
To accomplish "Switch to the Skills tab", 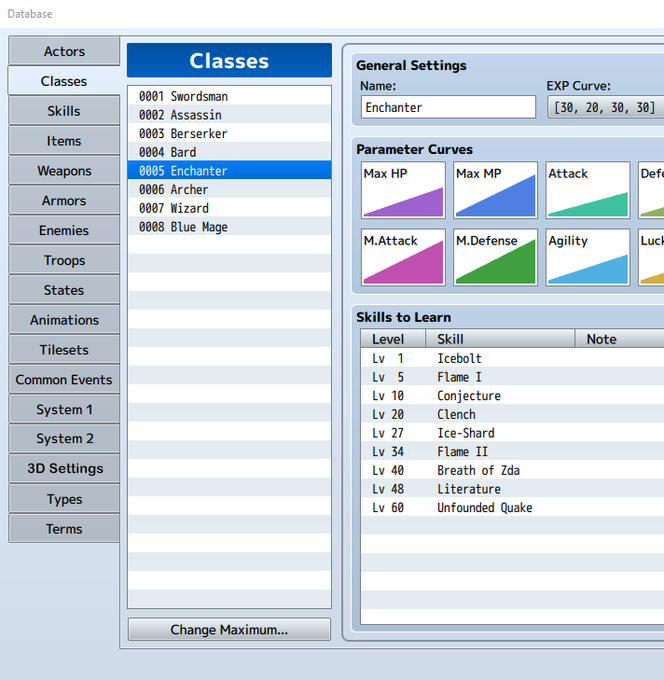I will click(x=64, y=111).
